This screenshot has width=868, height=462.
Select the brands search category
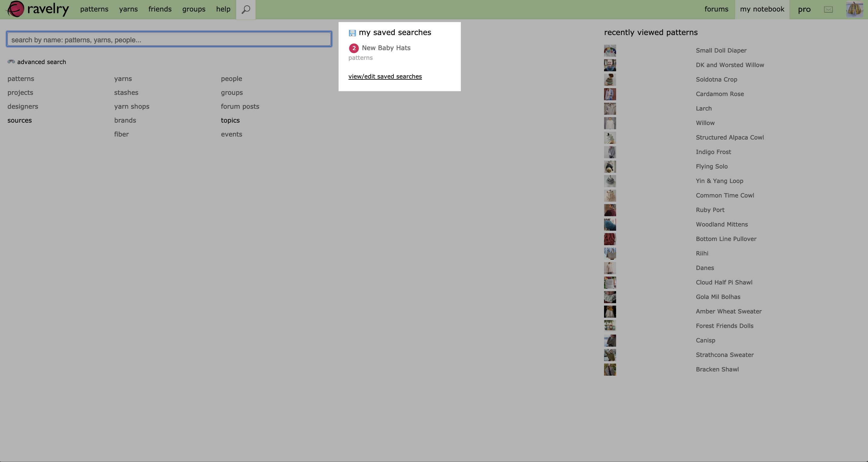coord(125,120)
